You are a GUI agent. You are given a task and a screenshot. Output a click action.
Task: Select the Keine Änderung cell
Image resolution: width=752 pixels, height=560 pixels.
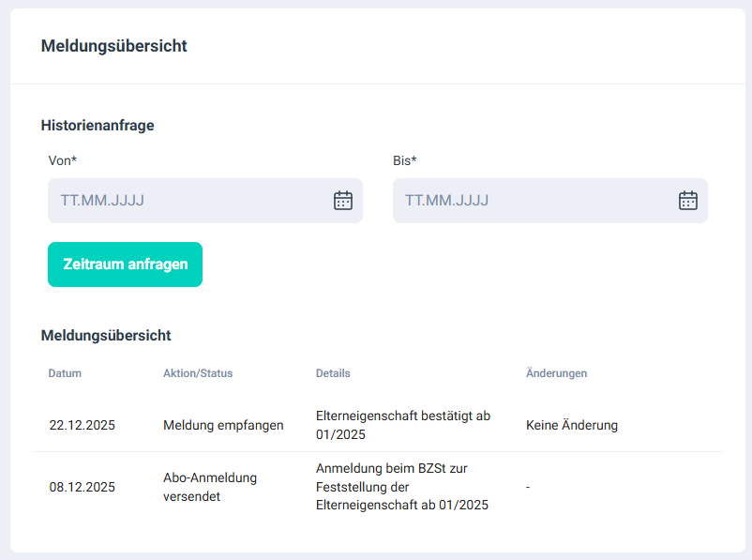click(572, 425)
